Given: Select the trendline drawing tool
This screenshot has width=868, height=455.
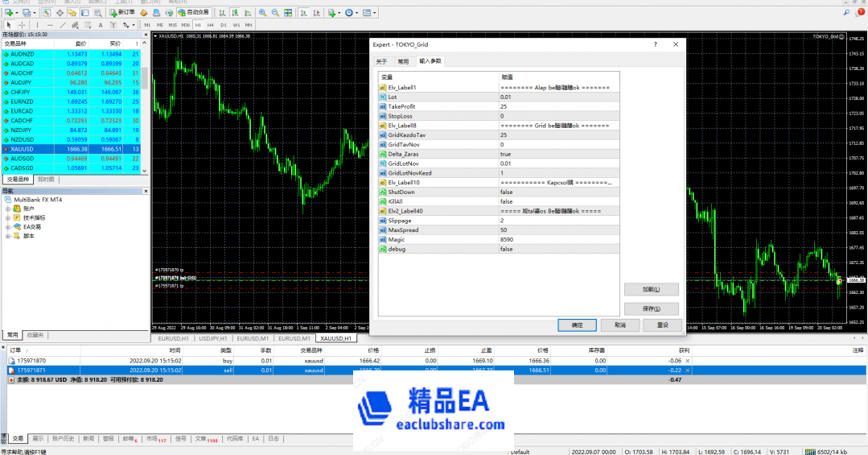Looking at the screenshot, I should (x=63, y=25).
